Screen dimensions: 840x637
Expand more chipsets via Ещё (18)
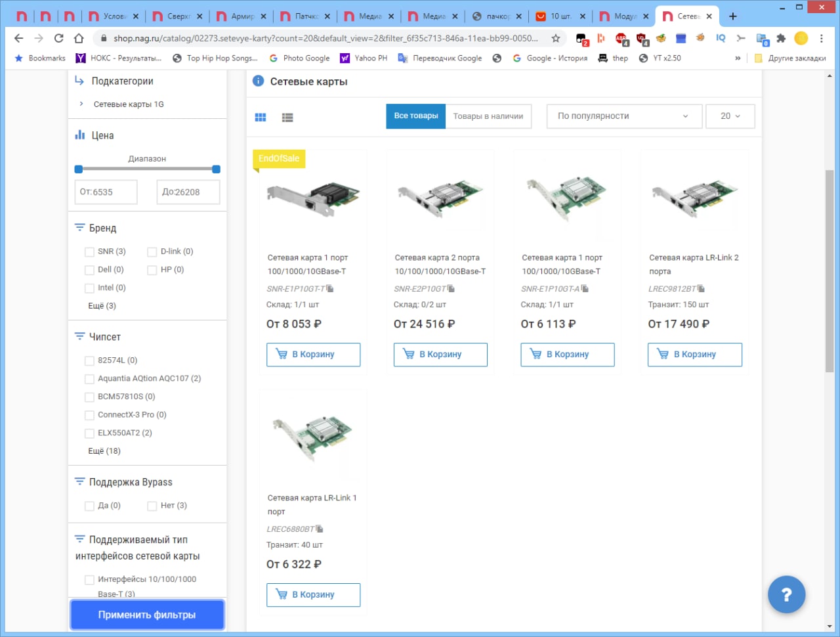pos(104,451)
